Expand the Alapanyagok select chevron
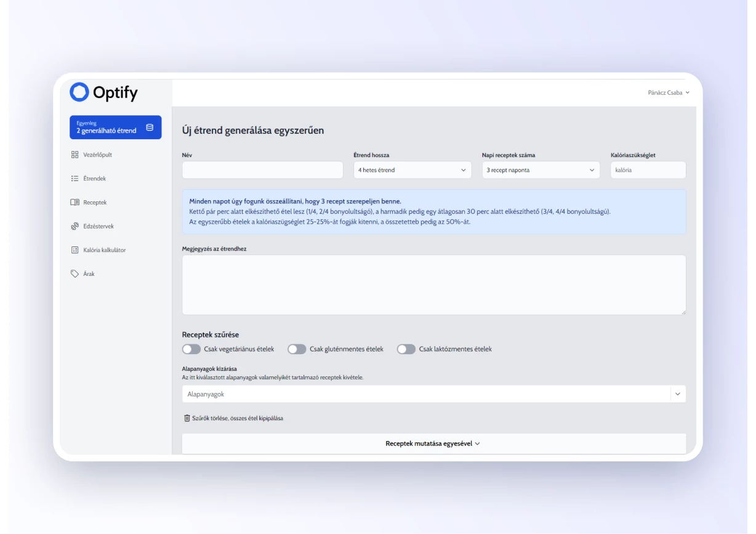 (x=678, y=394)
